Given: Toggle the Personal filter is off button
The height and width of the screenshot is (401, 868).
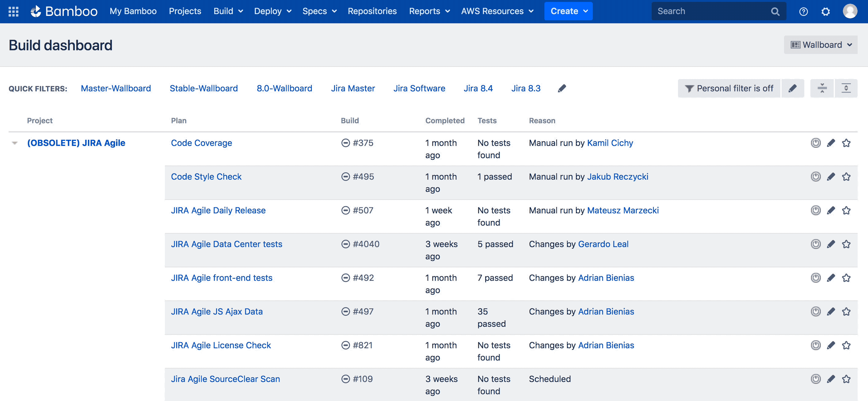Looking at the screenshot, I should [729, 88].
